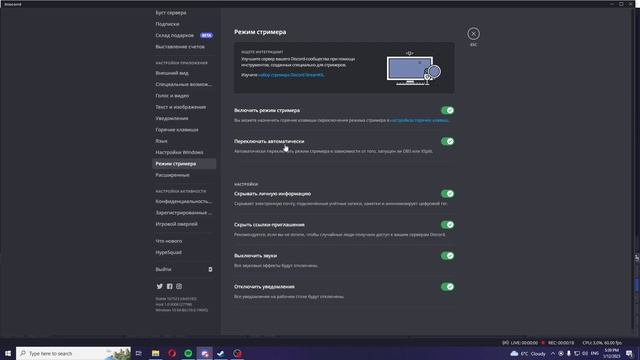Open the Windows Start menu
The height and width of the screenshot is (360, 640).
click(8, 353)
